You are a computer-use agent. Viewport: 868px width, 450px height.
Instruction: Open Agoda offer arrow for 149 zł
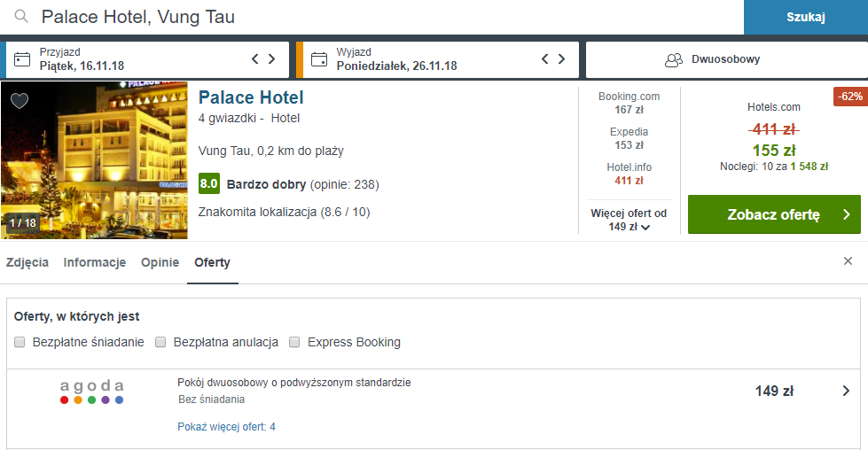[846, 391]
